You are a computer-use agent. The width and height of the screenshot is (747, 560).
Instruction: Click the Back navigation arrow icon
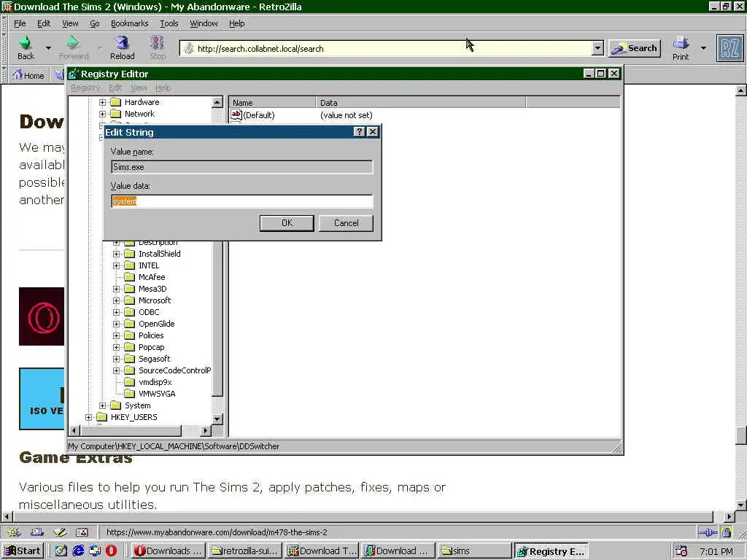(x=25, y=43)
